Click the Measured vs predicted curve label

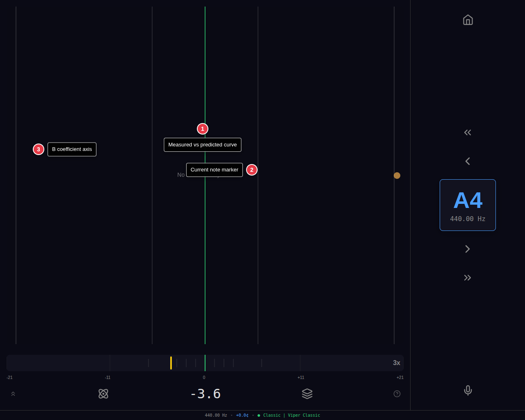click(203, 144)
